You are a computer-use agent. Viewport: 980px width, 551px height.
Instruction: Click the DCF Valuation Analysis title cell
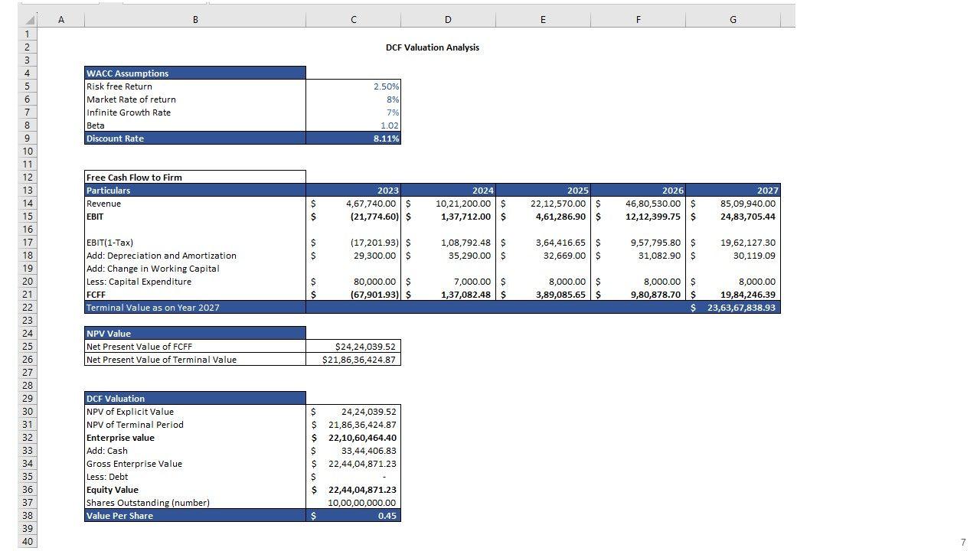pos(433,47)
